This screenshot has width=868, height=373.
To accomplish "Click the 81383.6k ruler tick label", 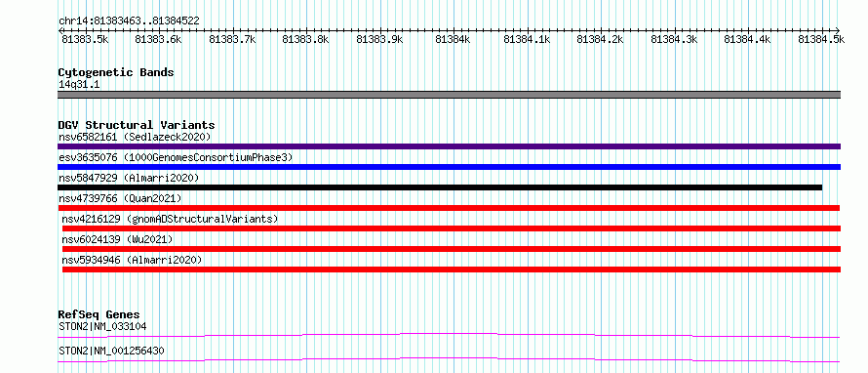I will click(x=158, y=40).
